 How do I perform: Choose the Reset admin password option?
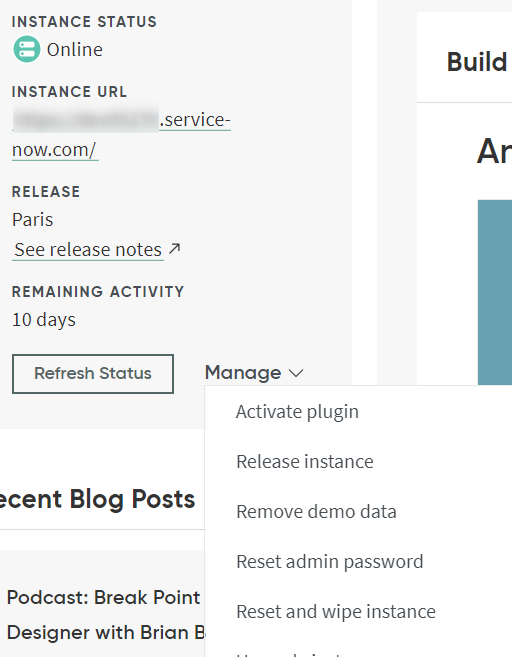point(330,562)
